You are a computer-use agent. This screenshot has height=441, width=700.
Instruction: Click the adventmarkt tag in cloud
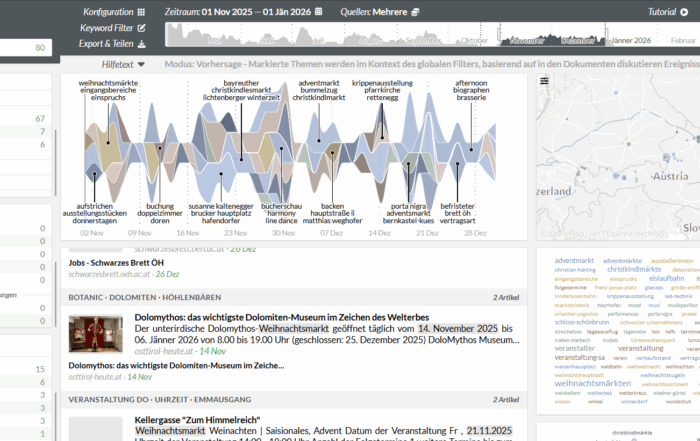[574, 261]
